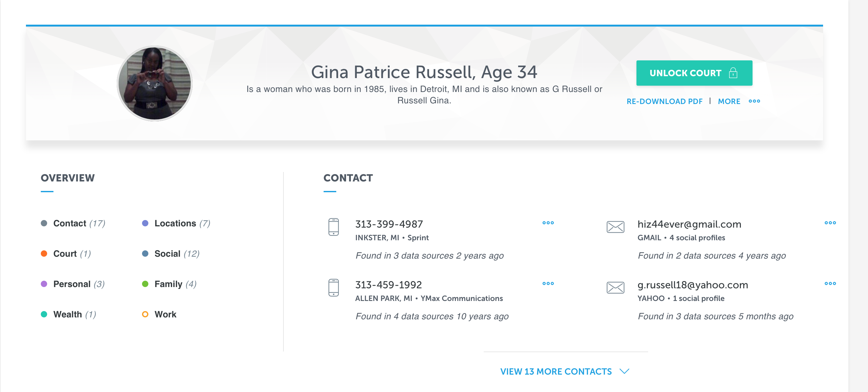Click phone icon beside 313-459-1992
Viewport: 868px width, 392px height.
point(333,288)
